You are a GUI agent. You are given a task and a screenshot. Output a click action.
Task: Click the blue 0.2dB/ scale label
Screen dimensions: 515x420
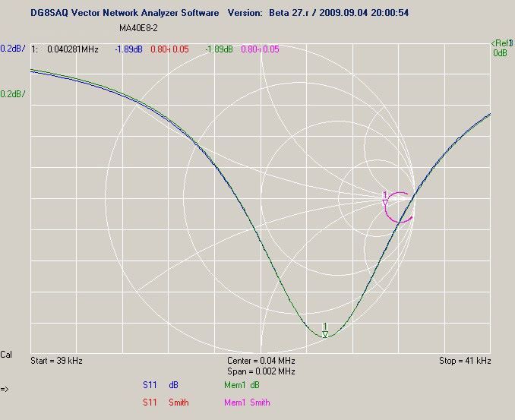tap(13, 49)
